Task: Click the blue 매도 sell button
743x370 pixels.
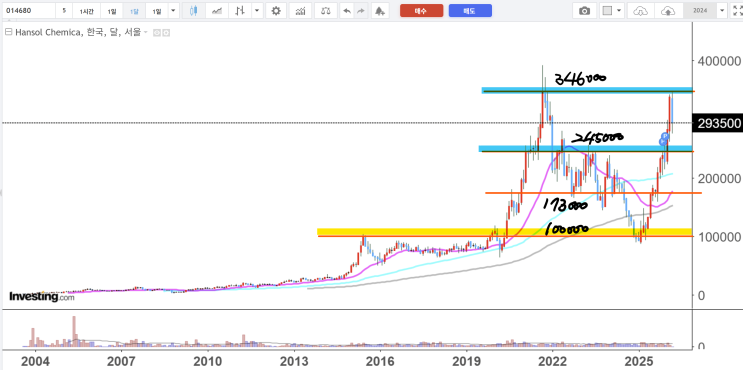Action: (x=470, y=10)
